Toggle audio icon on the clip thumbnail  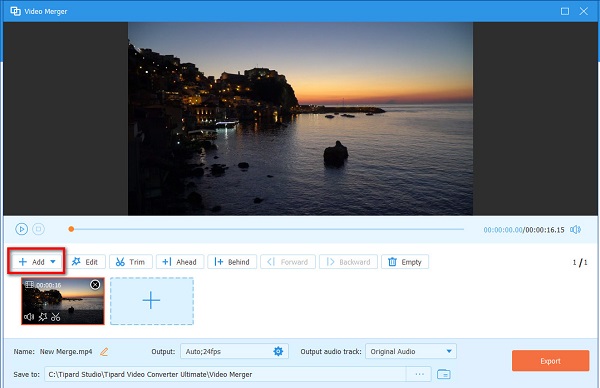(29, 317)
